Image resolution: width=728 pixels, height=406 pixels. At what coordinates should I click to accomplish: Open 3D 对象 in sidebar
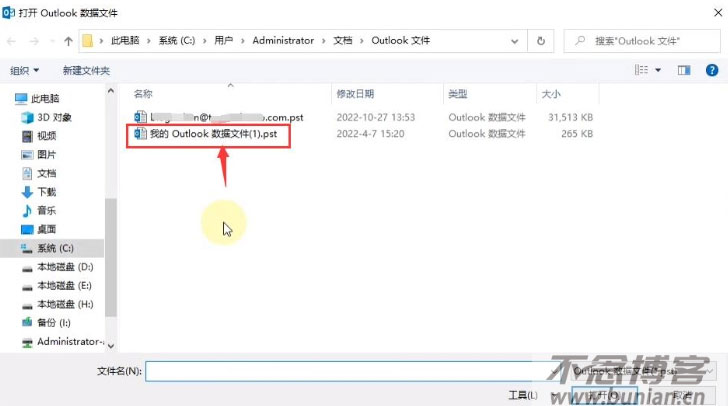[54, 117]
